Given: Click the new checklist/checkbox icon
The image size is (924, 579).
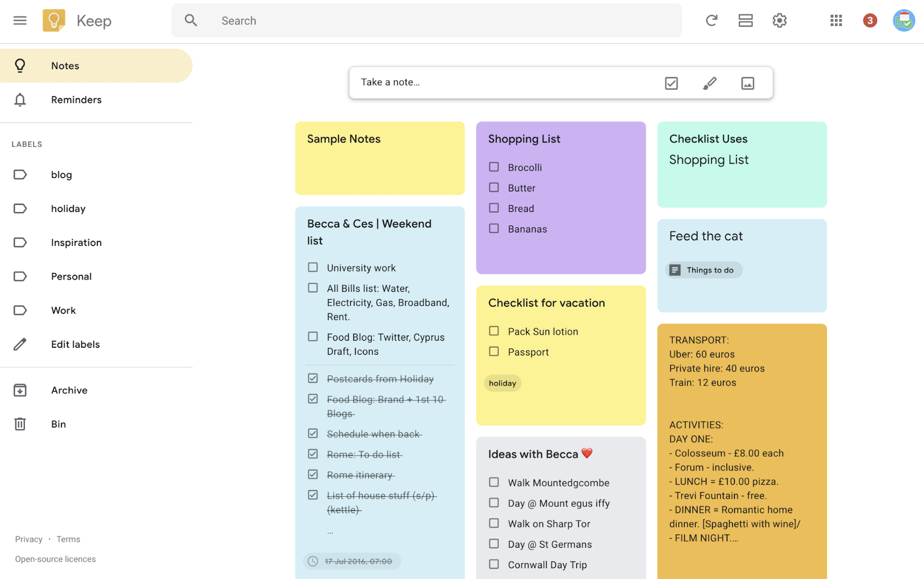Looking at the screenshot, I should (671, 82).
